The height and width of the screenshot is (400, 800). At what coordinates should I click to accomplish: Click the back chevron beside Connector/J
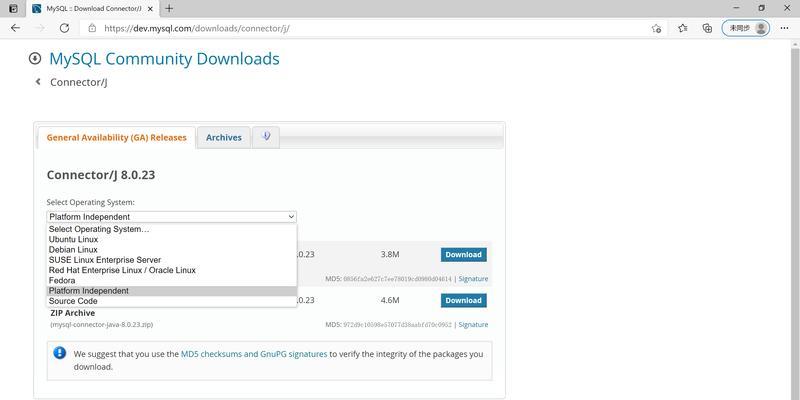pyautogui.click(x=38, y=82)
